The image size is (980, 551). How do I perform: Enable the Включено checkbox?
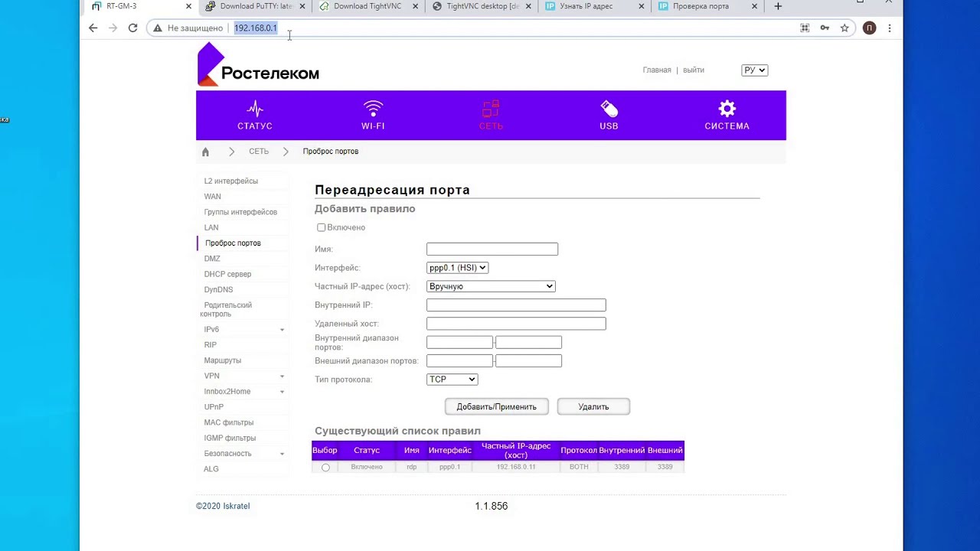pos(321,227)
